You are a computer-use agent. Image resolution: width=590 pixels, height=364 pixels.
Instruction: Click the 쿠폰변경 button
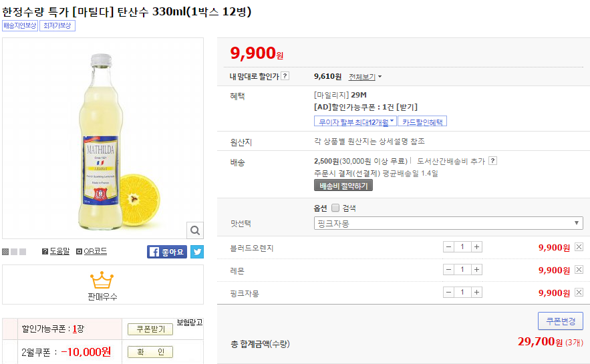[x=560, y=321]
